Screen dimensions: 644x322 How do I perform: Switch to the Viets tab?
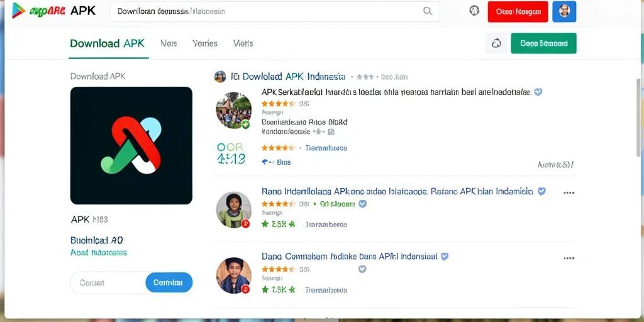click(x=243, y=43)
